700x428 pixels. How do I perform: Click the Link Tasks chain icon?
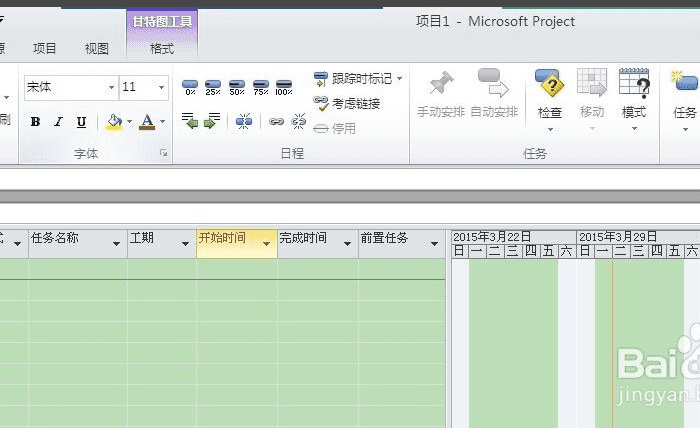tap(276, 121)
